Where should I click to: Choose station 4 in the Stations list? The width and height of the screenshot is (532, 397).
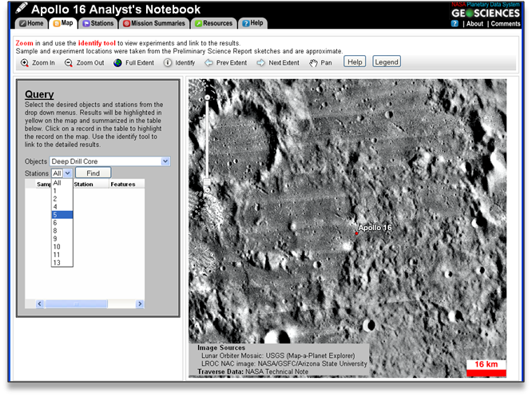point(62,207)
